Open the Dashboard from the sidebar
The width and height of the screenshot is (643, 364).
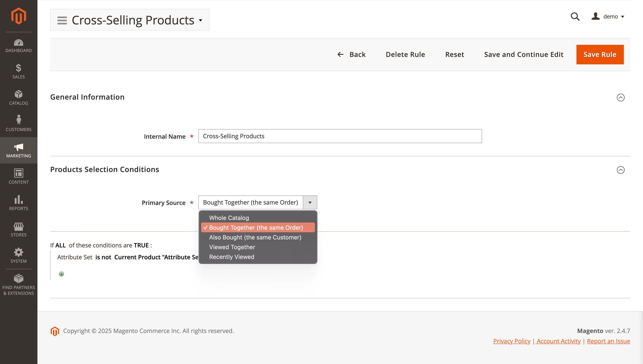(19, 46)
